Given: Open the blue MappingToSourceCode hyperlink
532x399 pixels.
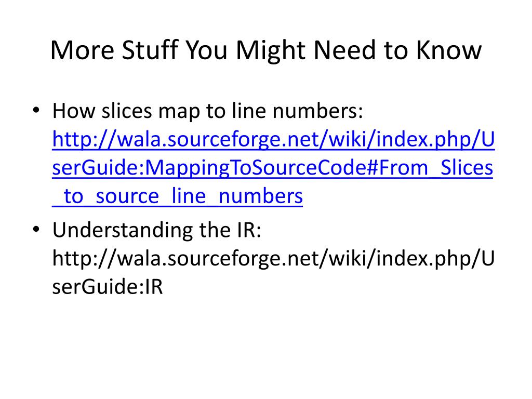Looking at the screenshot, I should tap(273, 168).
